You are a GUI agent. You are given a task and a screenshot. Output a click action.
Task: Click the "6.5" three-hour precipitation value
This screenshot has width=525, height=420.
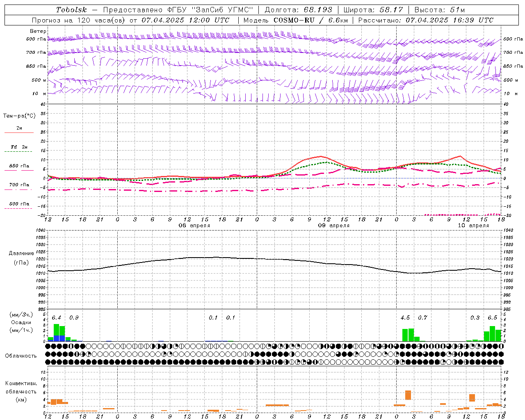(x=493, y=317)
